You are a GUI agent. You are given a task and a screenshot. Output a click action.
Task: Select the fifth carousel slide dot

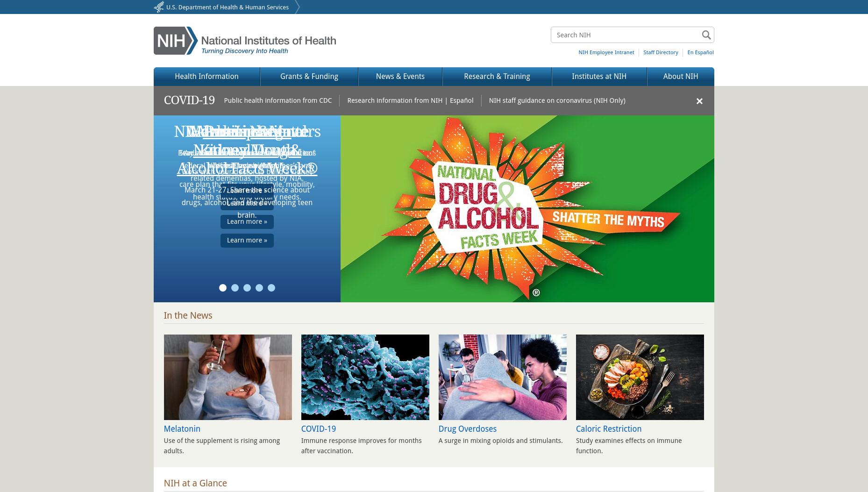[271, 288]
